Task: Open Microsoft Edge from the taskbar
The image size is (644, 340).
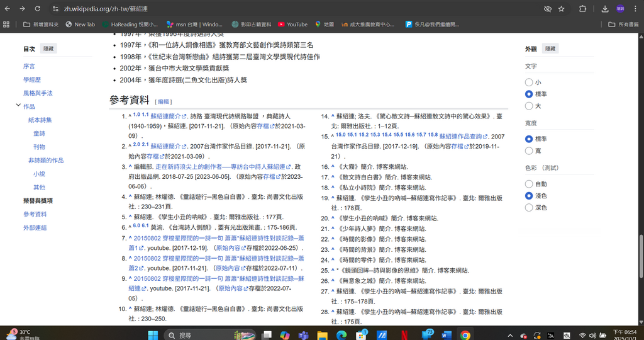Action: (x=341, y=335)
